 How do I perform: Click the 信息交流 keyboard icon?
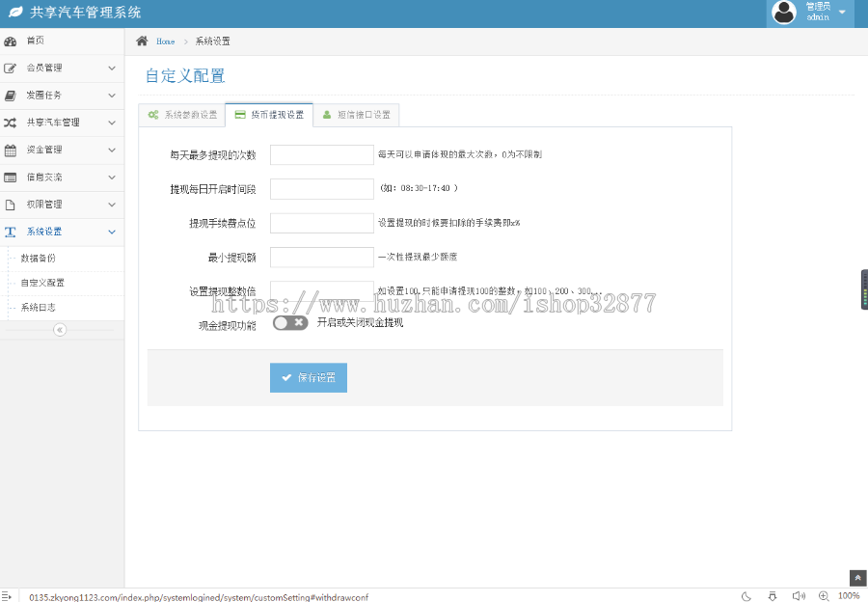(x=12, y=178)
